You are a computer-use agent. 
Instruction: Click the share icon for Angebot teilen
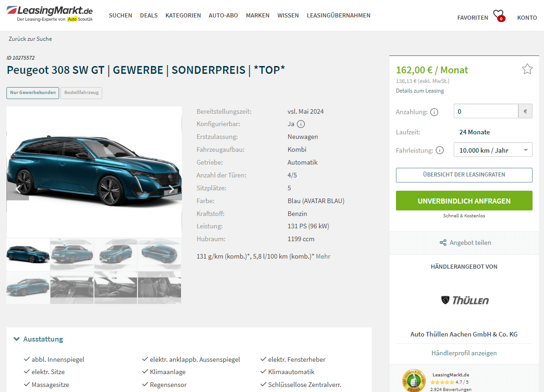point(443,243)
